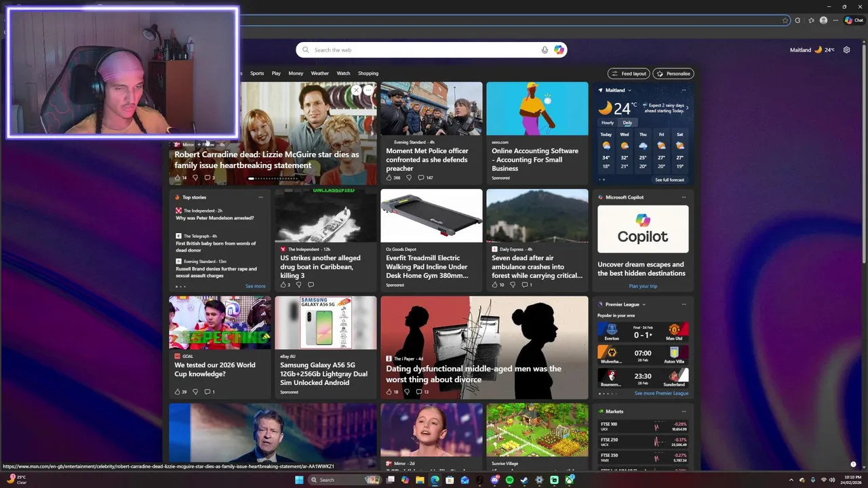Add this page to favorites star

click(x=785, y=20)
